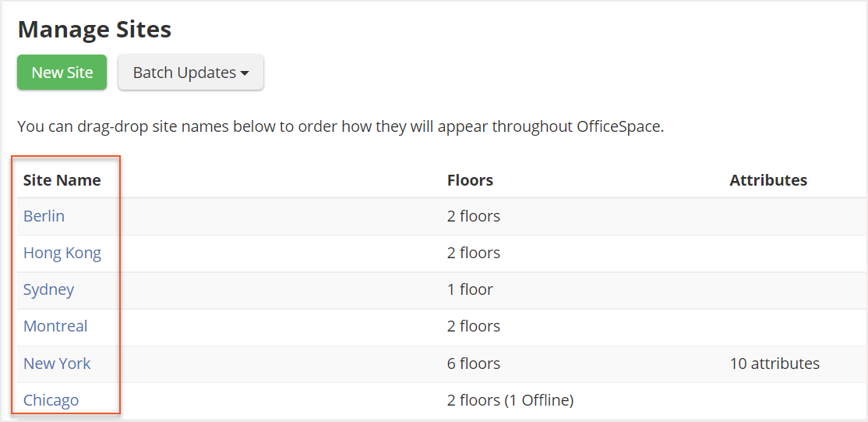Click the green New Site button
This screenshot has width=868, height=422.
pyautogui.click(x=62, y=73)
